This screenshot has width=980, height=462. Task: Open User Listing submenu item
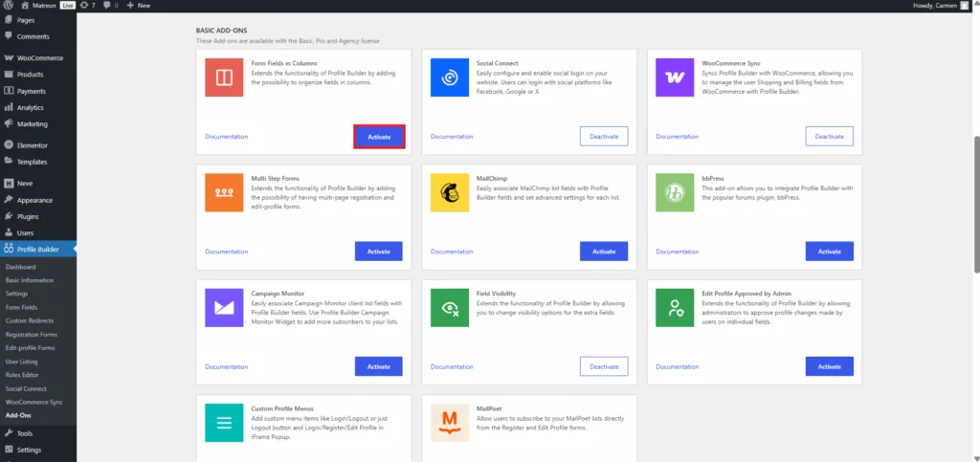tap(21, 362)
